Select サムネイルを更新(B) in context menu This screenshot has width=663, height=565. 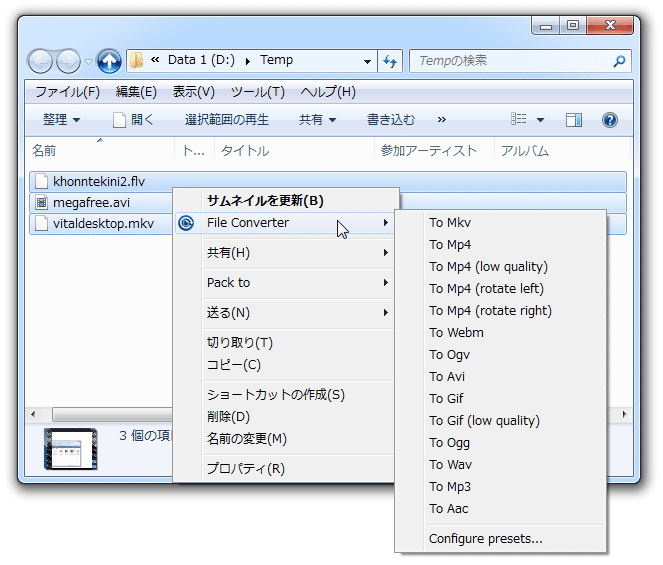click(x=286, y=200)
